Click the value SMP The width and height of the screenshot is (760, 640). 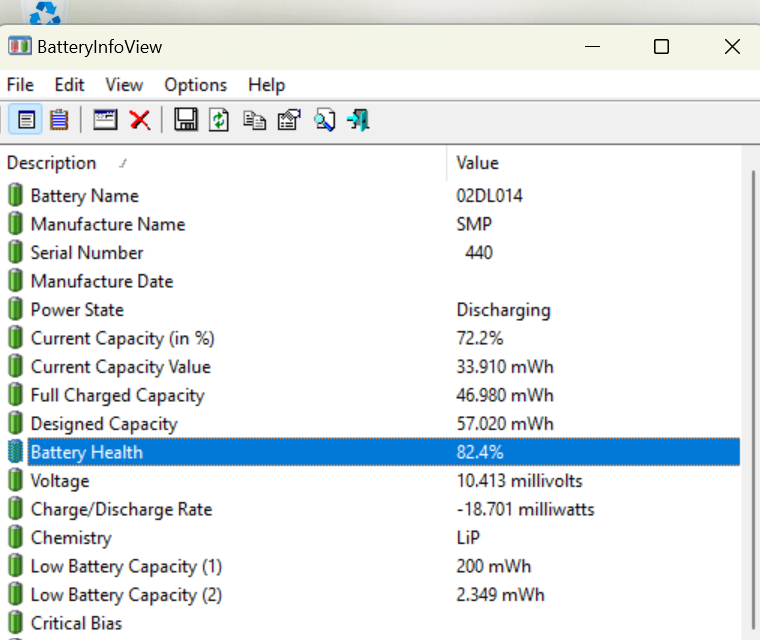[x=474, y=224]
